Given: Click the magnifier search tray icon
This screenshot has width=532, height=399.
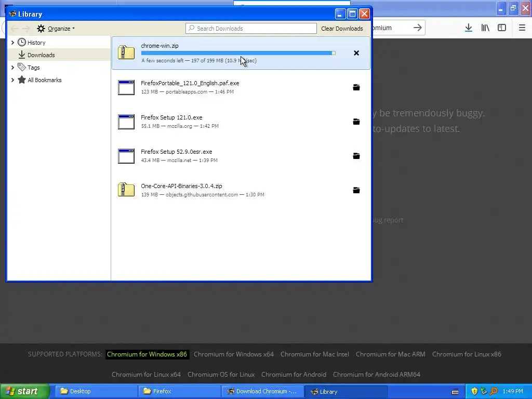Looking at the screenshot, I should pos(494,391).
